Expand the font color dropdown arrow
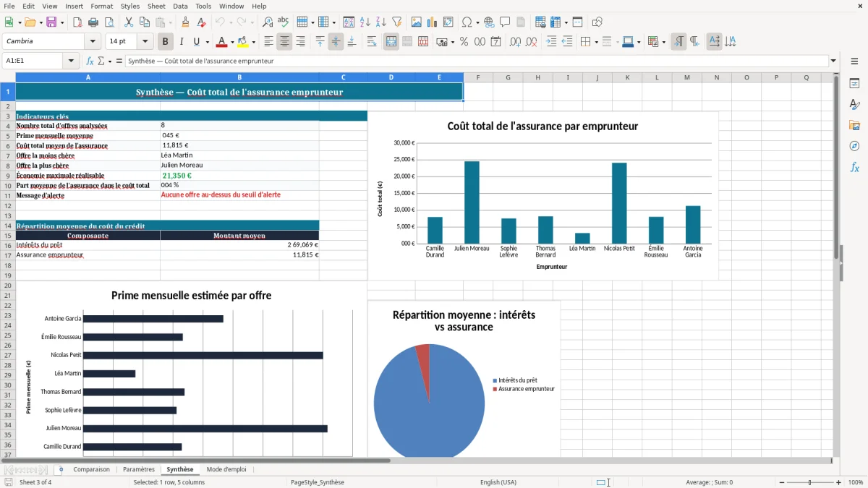Viewport: 868px width, 488px height. [x=231, y=42]
